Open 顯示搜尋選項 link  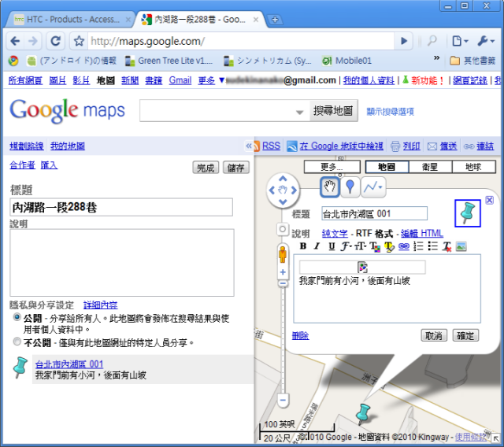(391, 112)
